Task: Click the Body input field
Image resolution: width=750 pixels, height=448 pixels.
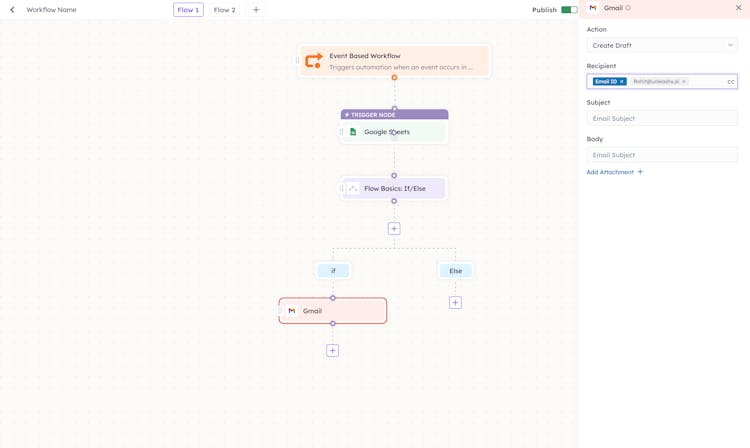Action: tap(662, 155)
